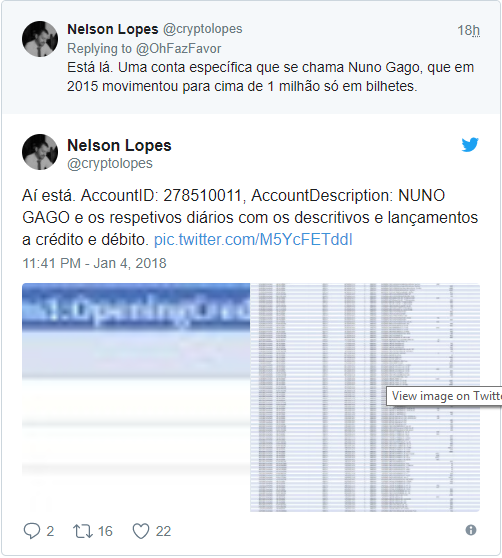Image resolution: width=502 pixels, height=558 pixels.
Task: Click the Nelson Lopes name in the reply tweet
Action: pos(113,29)
